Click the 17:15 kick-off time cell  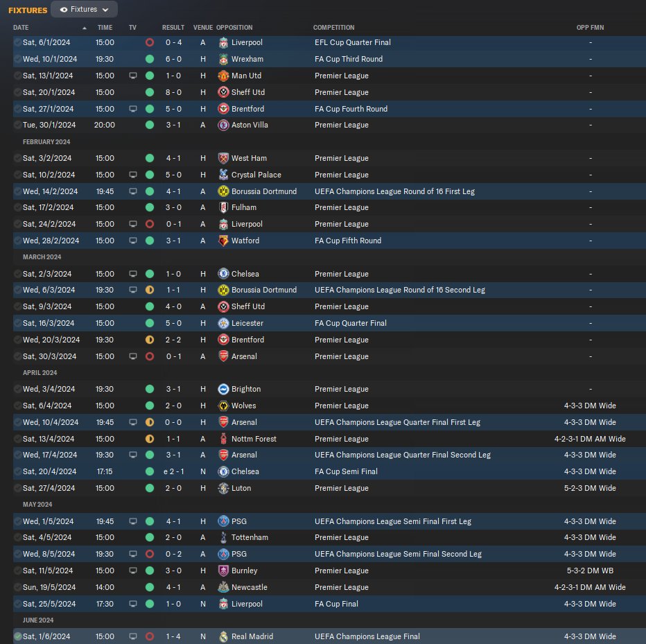click(105, 471)
